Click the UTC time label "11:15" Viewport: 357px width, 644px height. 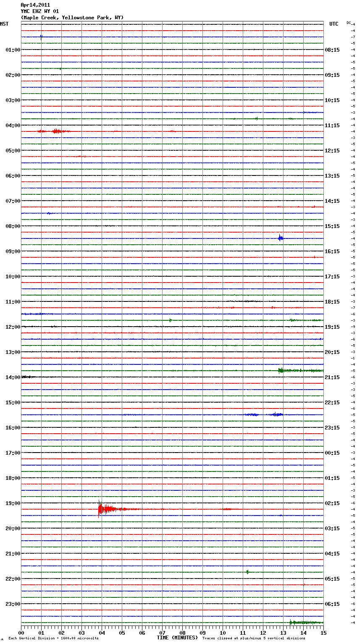332,126
